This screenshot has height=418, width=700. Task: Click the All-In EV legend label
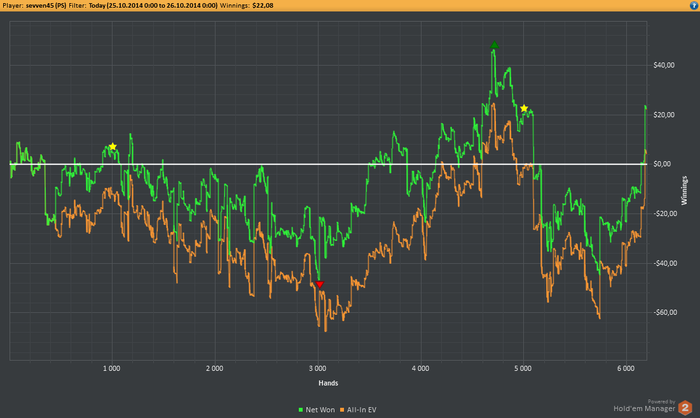tap(362, 410)
